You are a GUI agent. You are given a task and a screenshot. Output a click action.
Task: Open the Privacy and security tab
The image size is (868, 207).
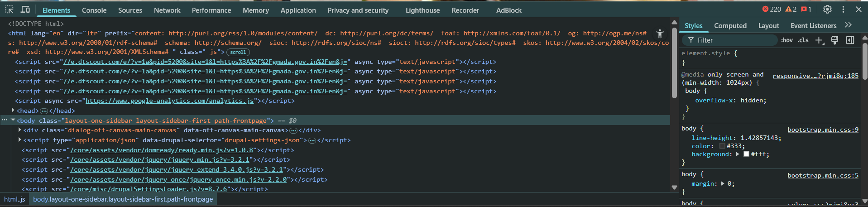coord(358,10)
